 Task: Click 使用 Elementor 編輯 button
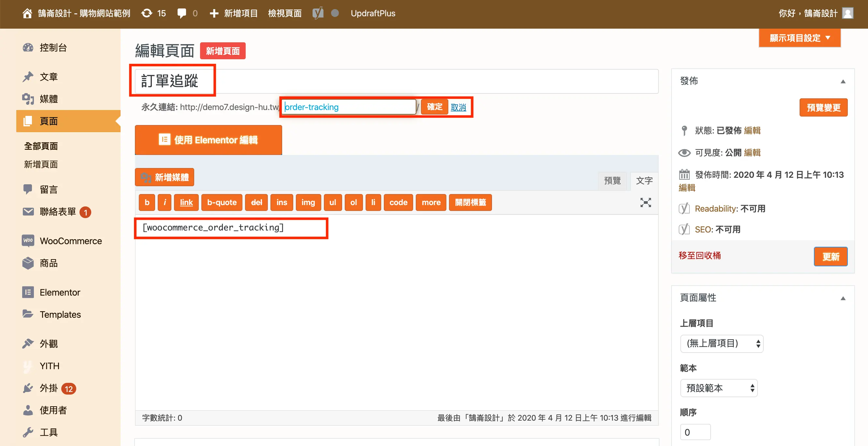[208, 140]
